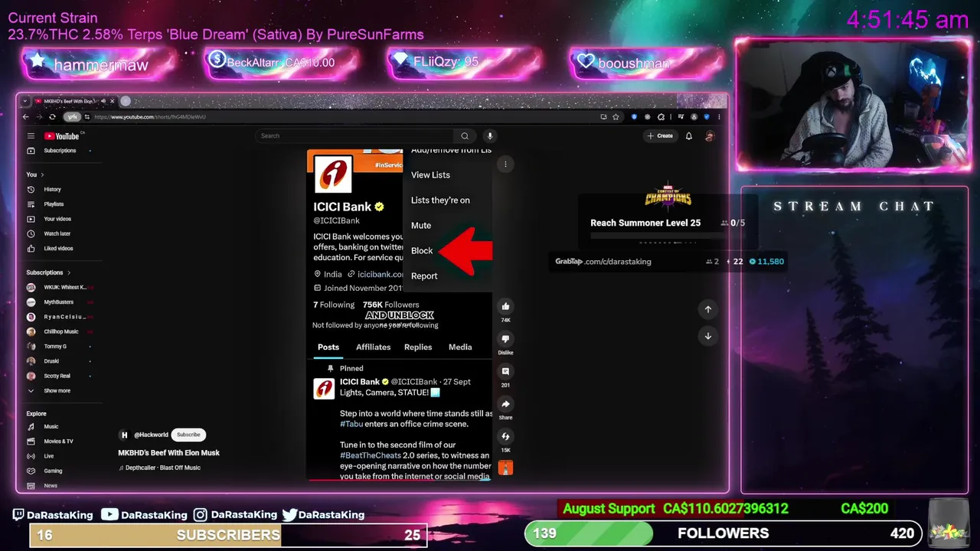Open the site settings icon beside the URL
980x551 pixels.
[87, 117]
